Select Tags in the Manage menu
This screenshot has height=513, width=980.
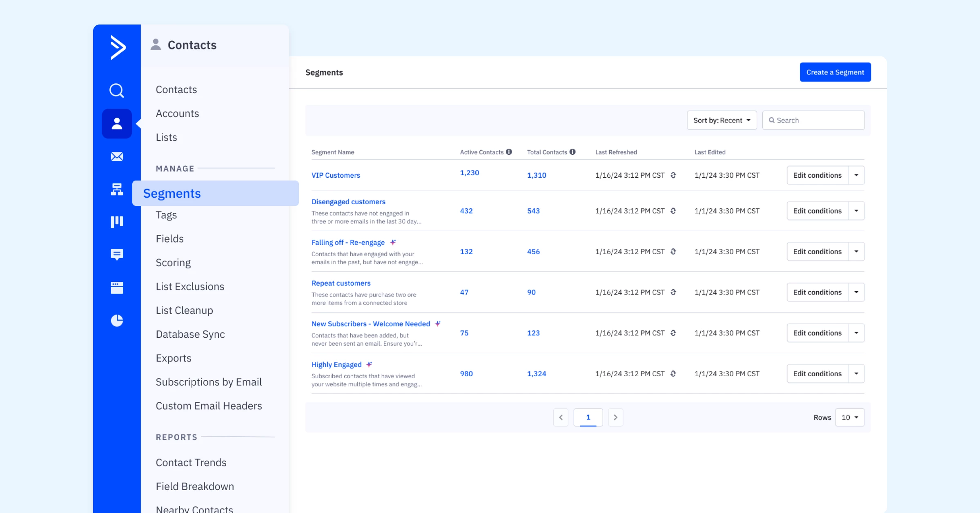pyautogui.click(x=166, y=215)
